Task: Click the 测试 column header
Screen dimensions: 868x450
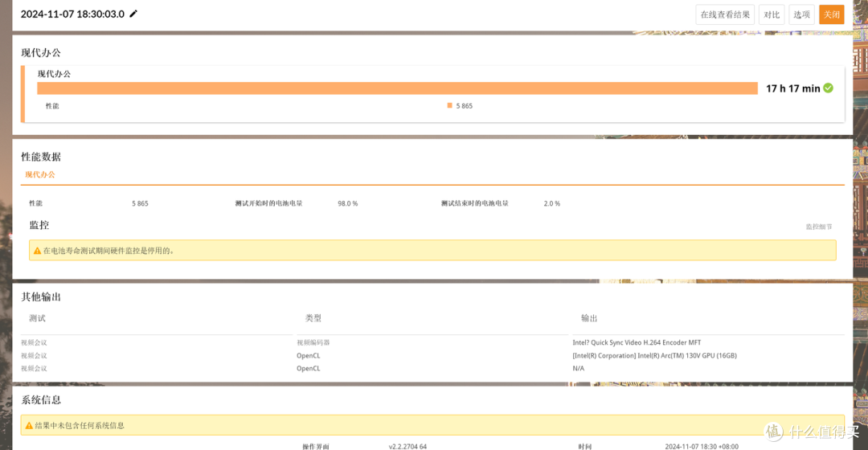Action: click(x=37, y=318)
